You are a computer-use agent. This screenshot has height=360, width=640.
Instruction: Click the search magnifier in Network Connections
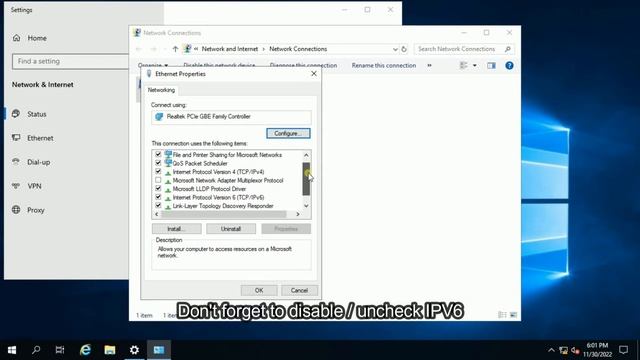[x=508, y=49]
